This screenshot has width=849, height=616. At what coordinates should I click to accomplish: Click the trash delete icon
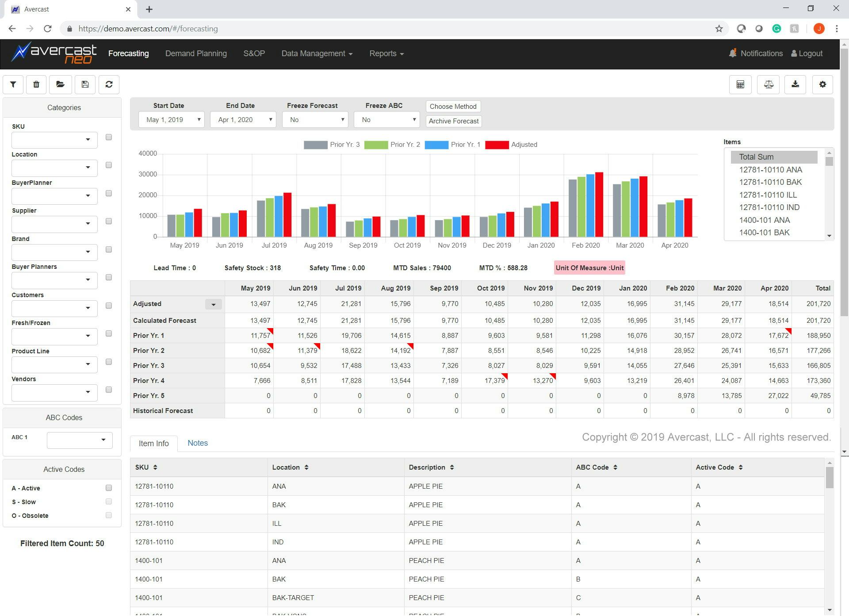pos(36,84)
